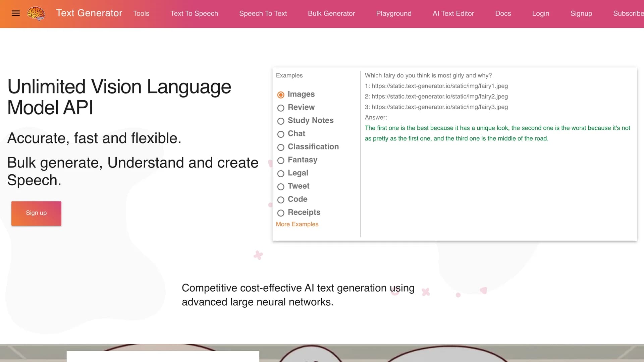
Task: Select the Fantasy example radio
Action: (281, 161)
